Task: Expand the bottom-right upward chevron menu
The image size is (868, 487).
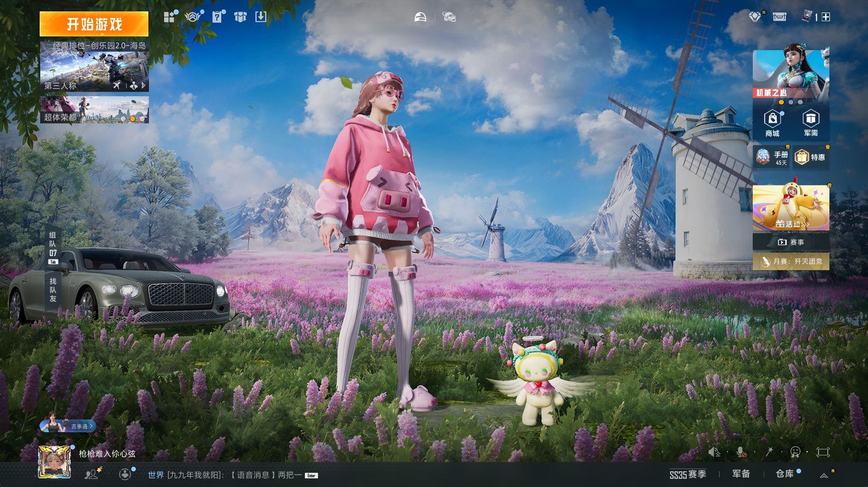Action: (x=825, y=475)
